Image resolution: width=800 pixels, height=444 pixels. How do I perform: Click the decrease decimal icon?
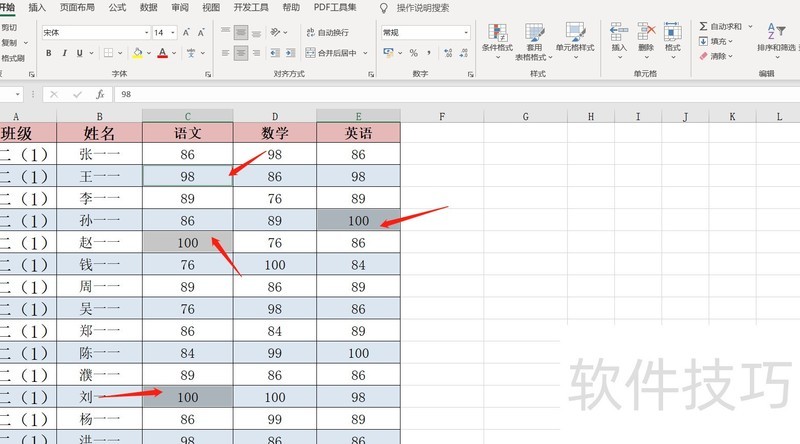tap(463, 53)
